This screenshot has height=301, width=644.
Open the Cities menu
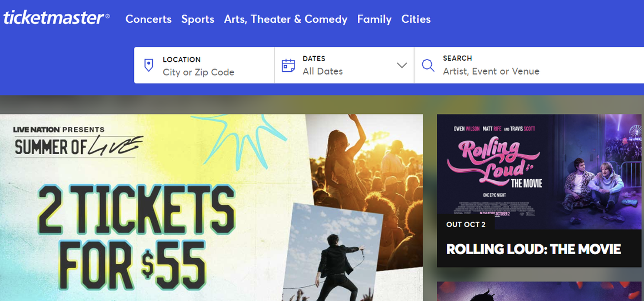point(416,19)
